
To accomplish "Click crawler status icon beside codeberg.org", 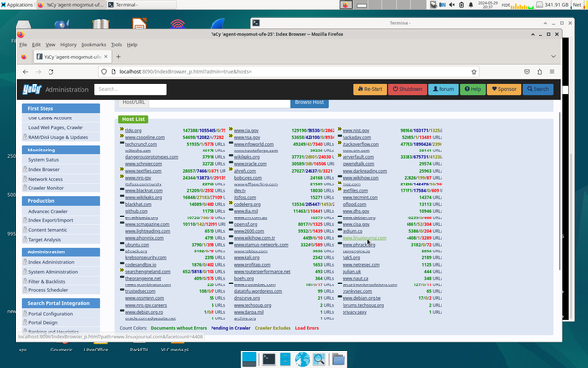I will (231, 203).
